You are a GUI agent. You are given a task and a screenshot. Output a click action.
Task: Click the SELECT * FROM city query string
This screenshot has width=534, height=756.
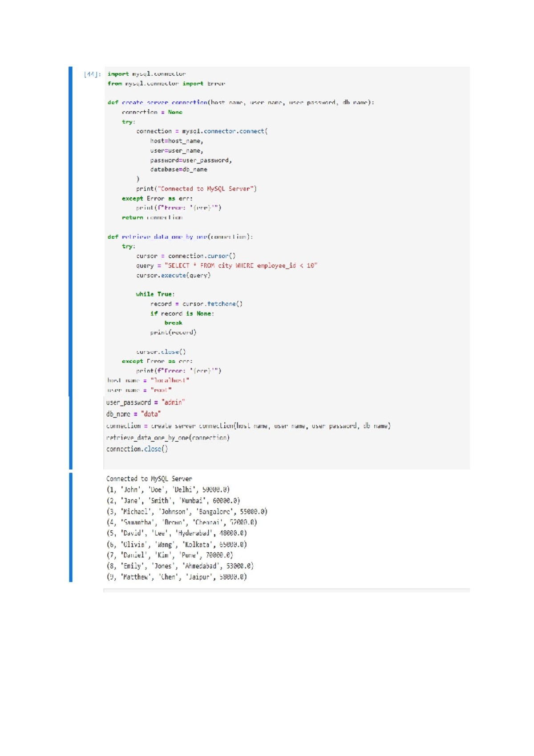click(241, 266)
